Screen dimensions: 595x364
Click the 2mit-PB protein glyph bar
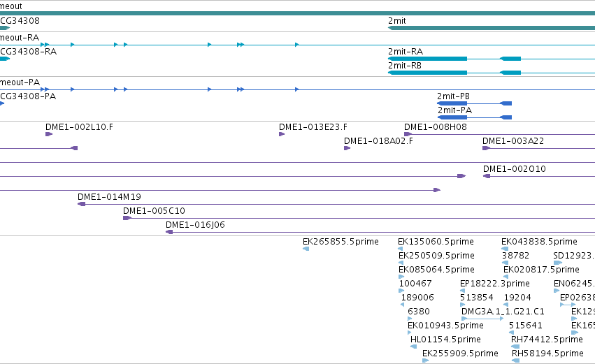[x=474, y=103]
